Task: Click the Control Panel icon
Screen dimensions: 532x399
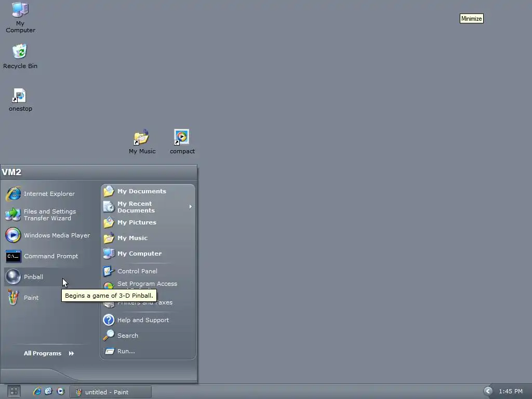Action: [109, 271]
